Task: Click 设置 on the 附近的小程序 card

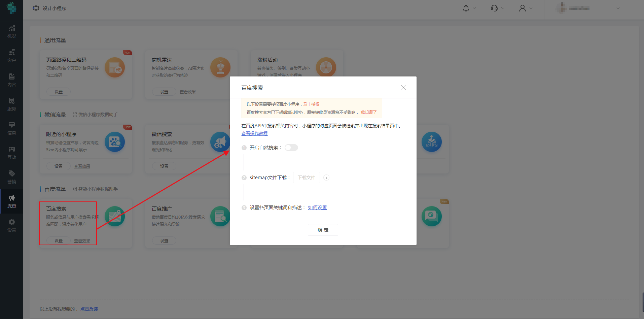Action: coord(59,166)
